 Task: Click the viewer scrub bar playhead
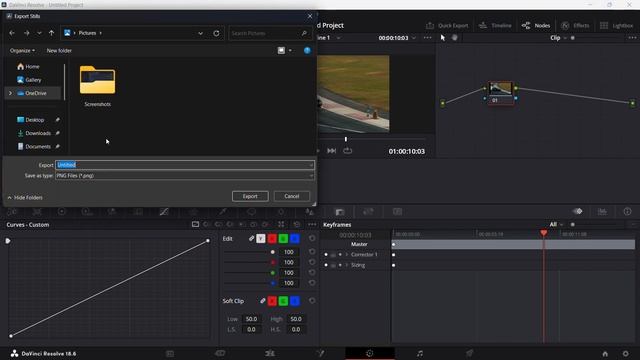point(346,139)
